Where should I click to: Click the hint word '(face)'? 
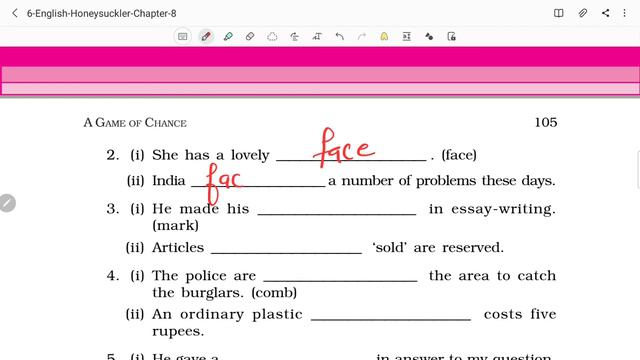tap(459, 155)
